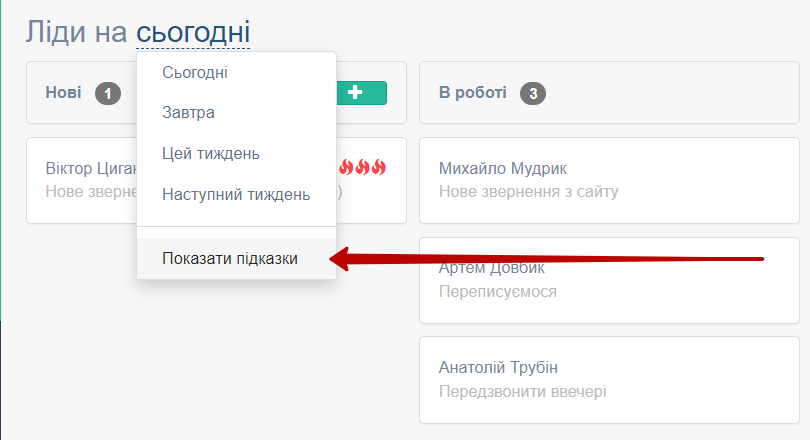The height and width of the screenshot is (440, 810).
Task: Click Передзвонити ввечері note on Анатолій's card
Action: (522, 391)
